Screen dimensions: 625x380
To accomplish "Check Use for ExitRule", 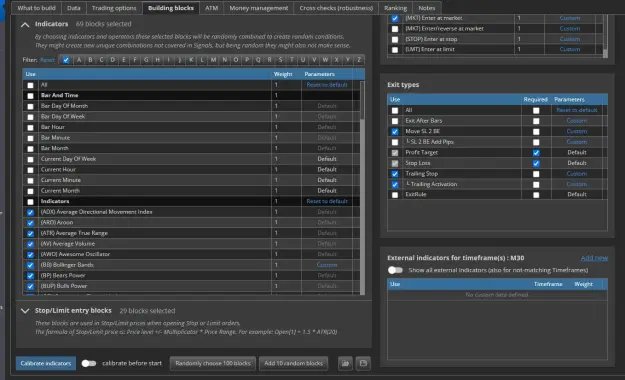I will [x=395, y=195].
